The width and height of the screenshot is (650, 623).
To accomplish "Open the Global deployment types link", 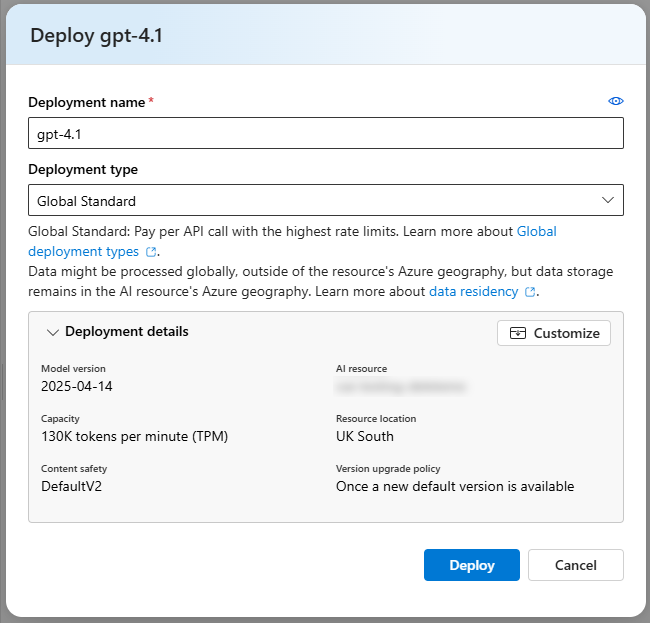I will point(85,252).
